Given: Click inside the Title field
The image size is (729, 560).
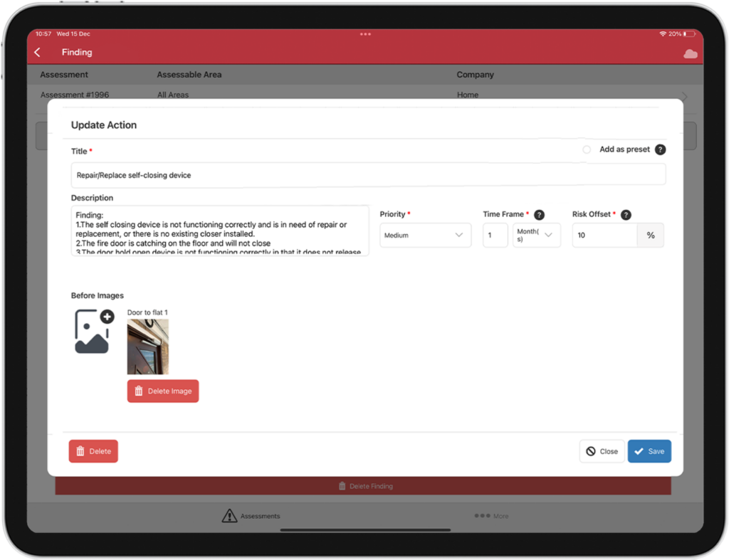Looking at the screenshot, I should pos(368,174).
